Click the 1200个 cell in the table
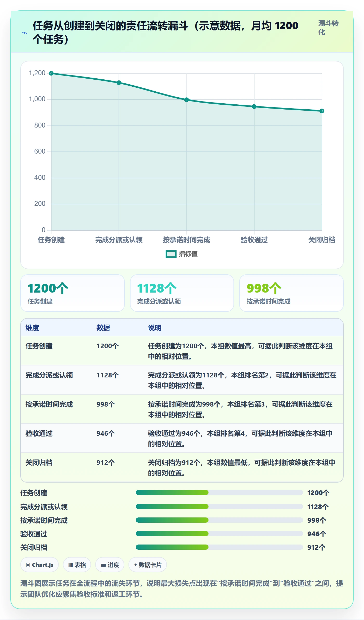This screenshot has width=364, height=620. pyautogui.click(x=108, y=346)
